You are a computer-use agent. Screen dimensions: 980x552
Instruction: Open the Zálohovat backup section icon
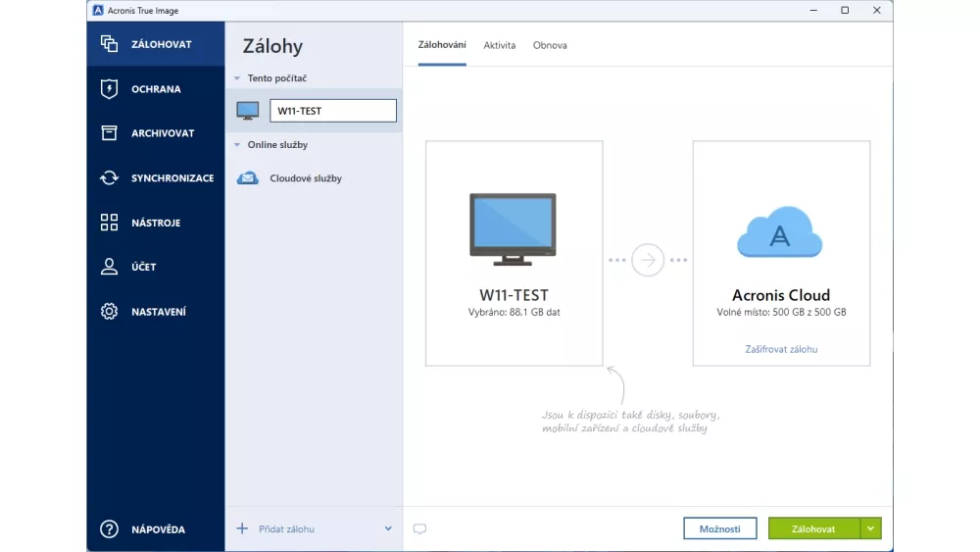pyautogui.click(x=109, y=44)
